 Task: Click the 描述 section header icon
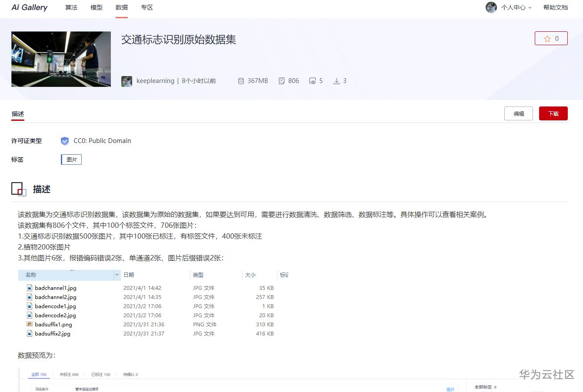[18, 189]
